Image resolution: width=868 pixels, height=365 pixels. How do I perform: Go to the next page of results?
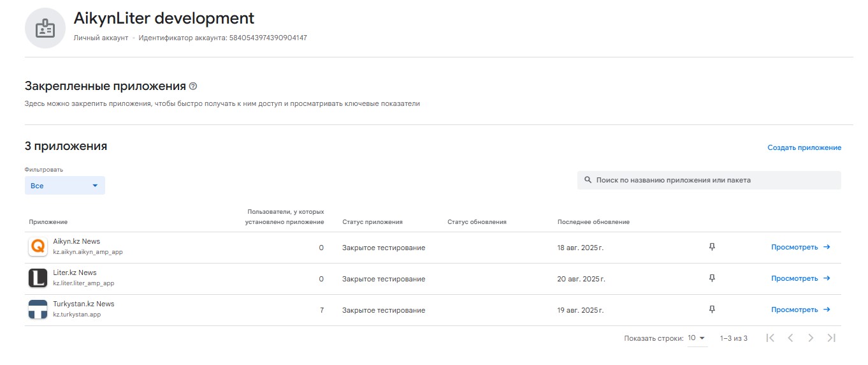tap(811, 338)
